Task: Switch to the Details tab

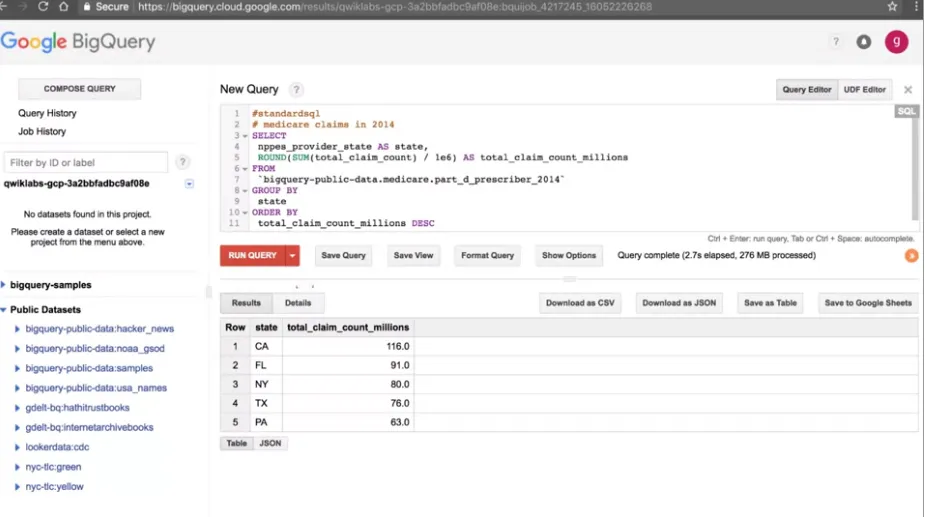Action: click(x=298, y=303)
